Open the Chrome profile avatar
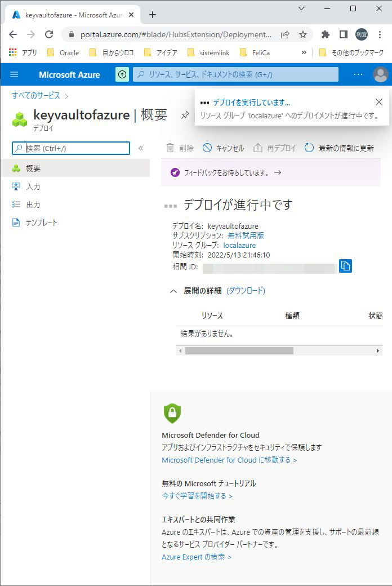Image resolution: width=392 pixels, height=586 pixels. [x=362, y=34]
